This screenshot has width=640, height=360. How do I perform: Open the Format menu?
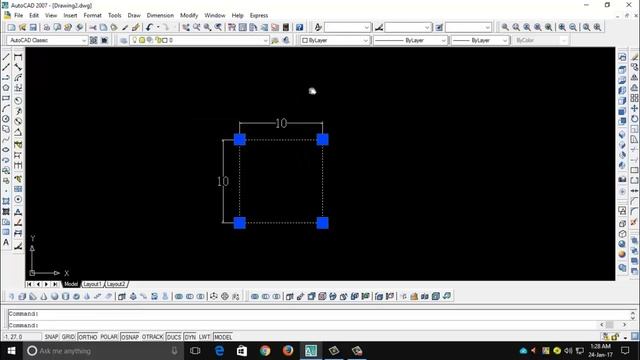tap(92, 16)
